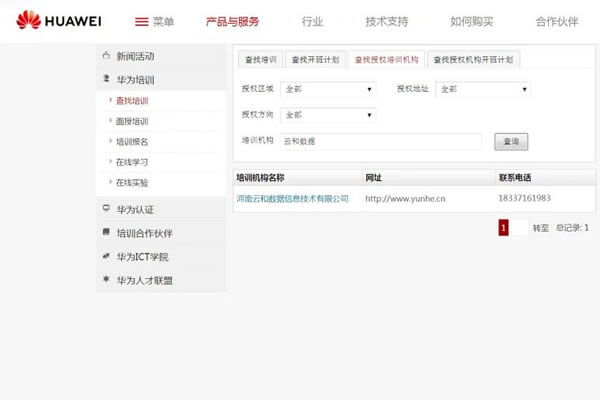Select 培训报名 in the sidebar
The image size is (600, 400).
click(132, 142)
